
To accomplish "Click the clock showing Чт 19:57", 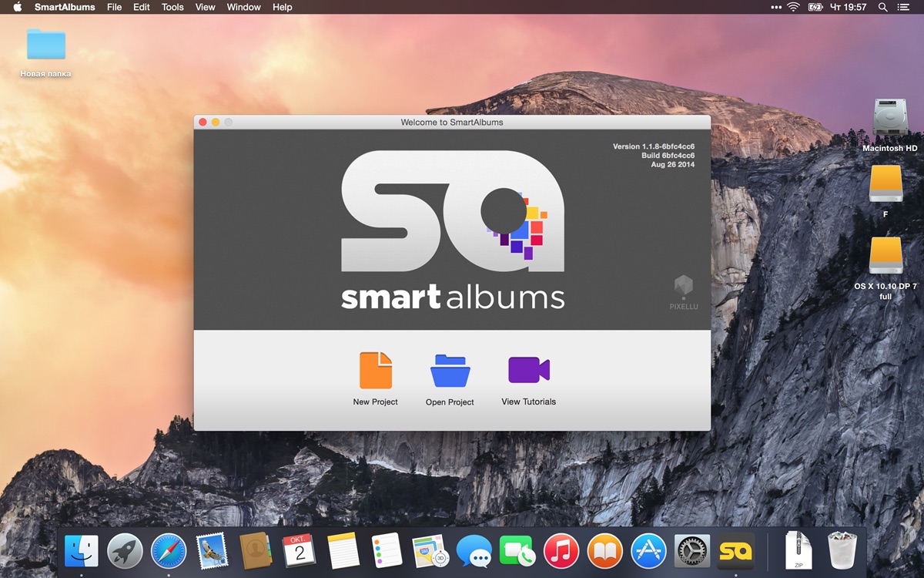I will 849,7.
